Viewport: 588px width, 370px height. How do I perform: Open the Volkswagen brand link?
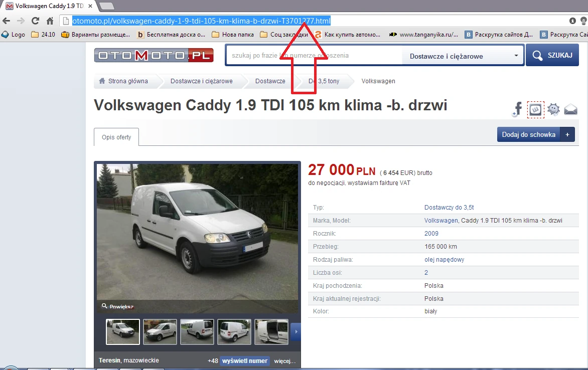pos(441,220)
